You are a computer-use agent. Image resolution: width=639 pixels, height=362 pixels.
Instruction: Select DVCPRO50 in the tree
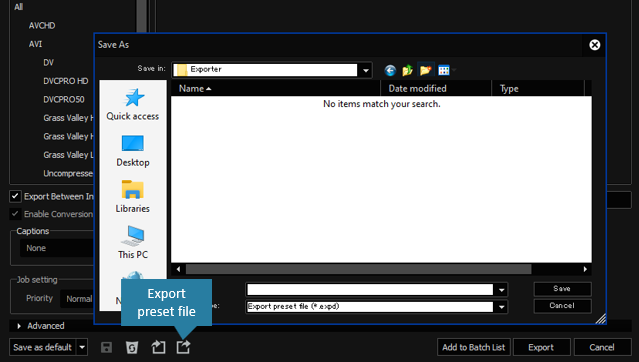64,99
